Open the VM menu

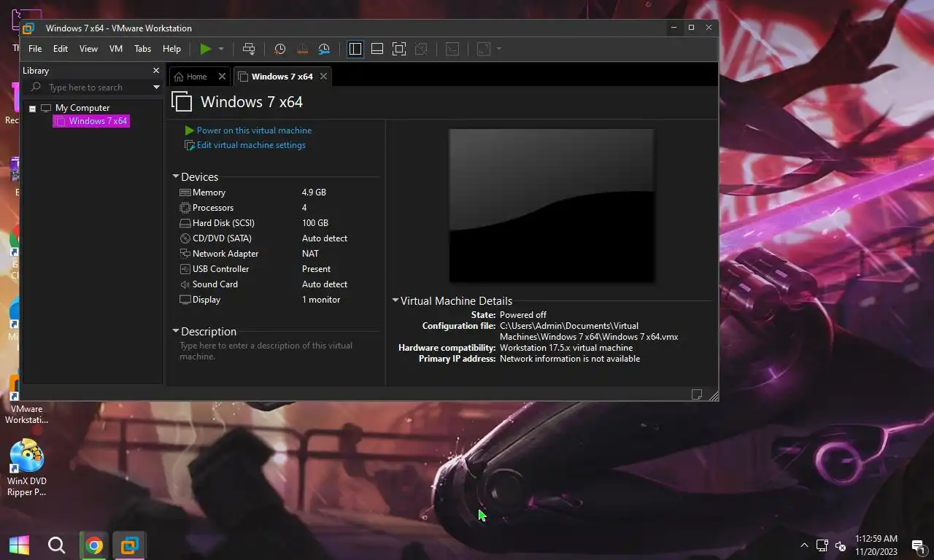point(116,49)
